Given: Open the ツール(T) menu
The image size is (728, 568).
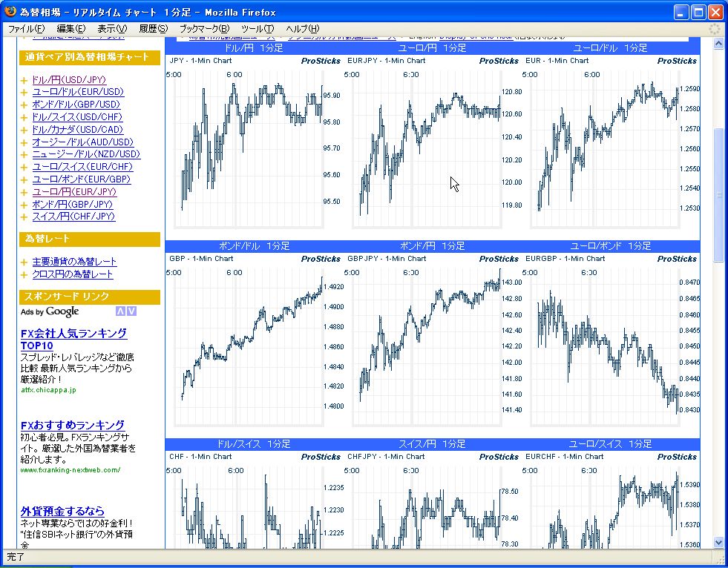Looking at the screenshot, I should pos(258,29).
